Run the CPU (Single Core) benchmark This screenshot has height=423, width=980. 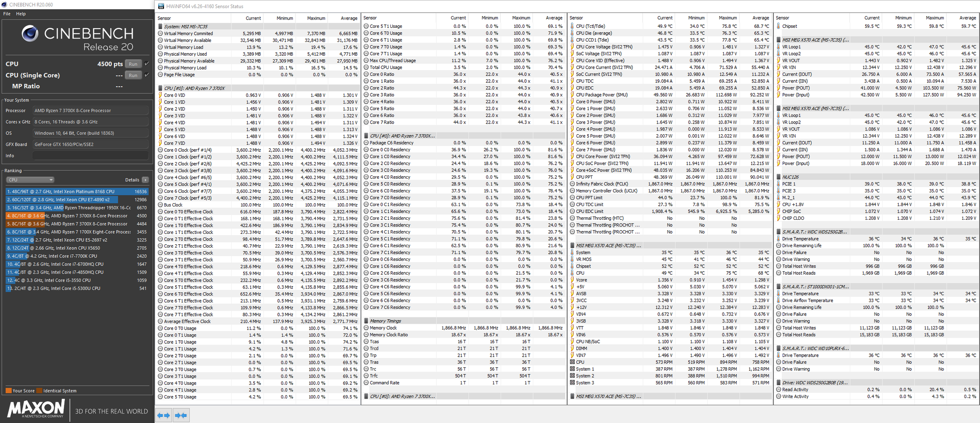(x=133, y=75)
